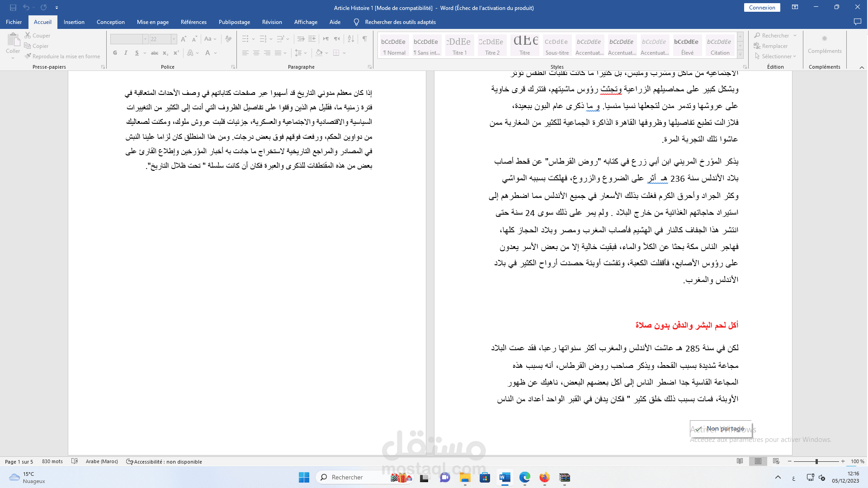Apply strikethrough to text
868x488 pixels.
click(x=154, y=53)
